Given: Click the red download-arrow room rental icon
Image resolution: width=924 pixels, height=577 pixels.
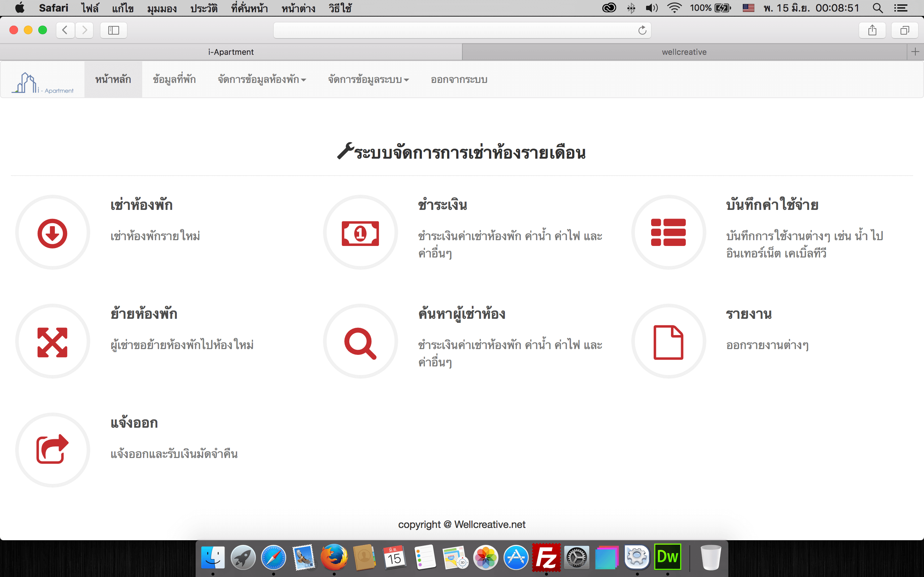Looking at the screenshot, I should pos(52,233).
